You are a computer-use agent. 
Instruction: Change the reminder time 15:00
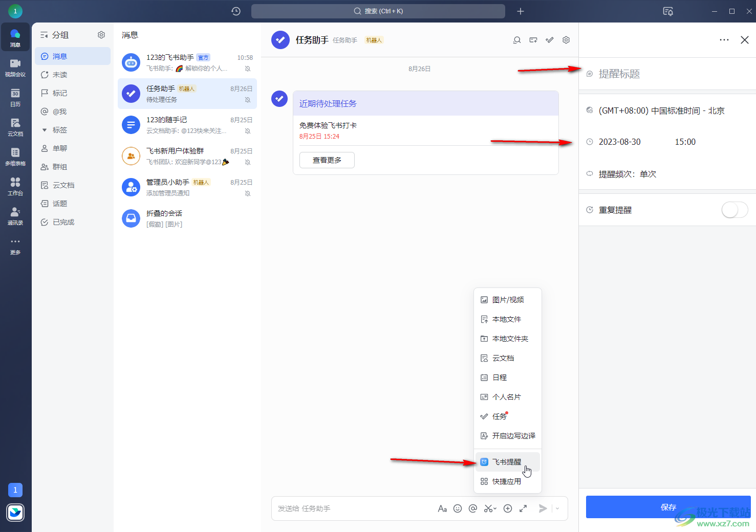[685, 142]
